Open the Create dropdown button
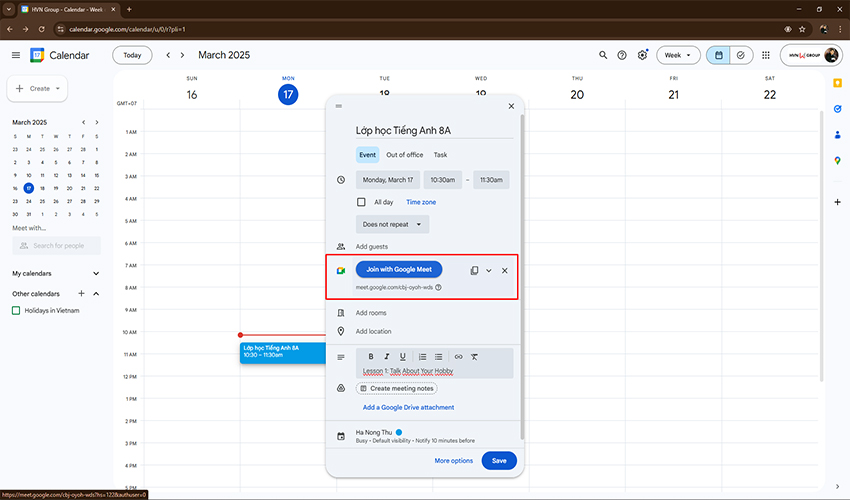This screenshot has width=850, height=500. 37,88
